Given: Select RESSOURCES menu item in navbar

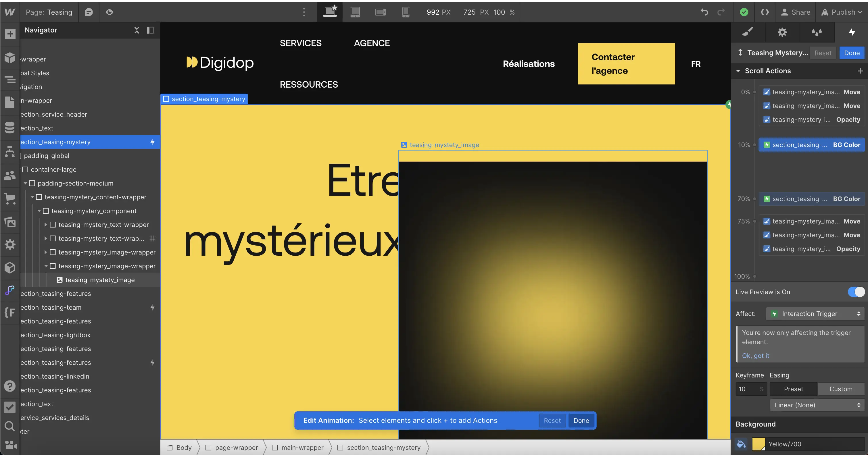Looking at the screenshot, I should (309, 84).
